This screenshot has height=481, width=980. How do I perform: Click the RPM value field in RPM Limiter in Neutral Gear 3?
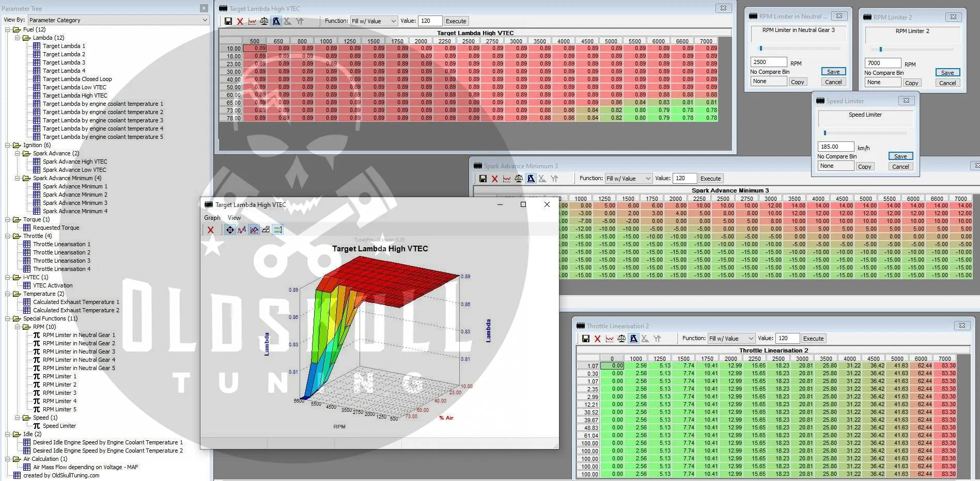[x=769, y=62]
